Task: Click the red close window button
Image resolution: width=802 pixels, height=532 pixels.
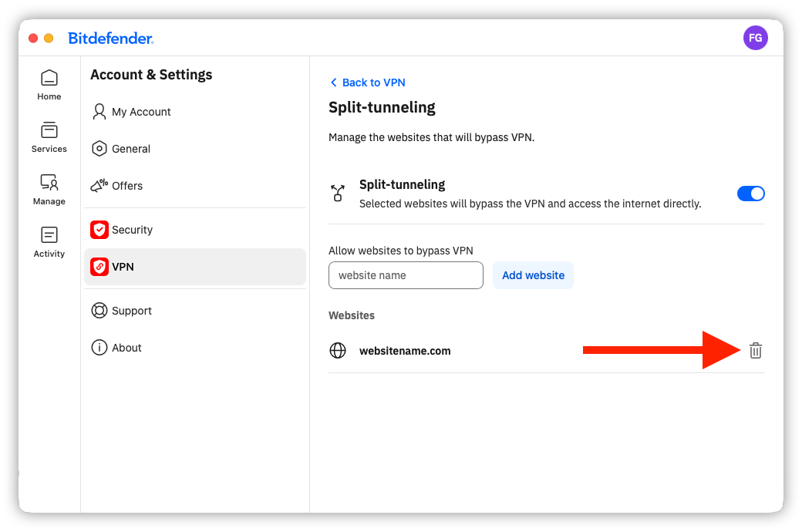Action: click(x=33, y=39)
